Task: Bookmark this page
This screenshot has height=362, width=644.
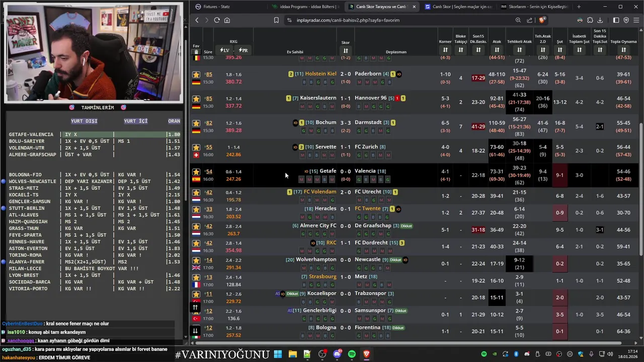Action: (x=276, y=20)
